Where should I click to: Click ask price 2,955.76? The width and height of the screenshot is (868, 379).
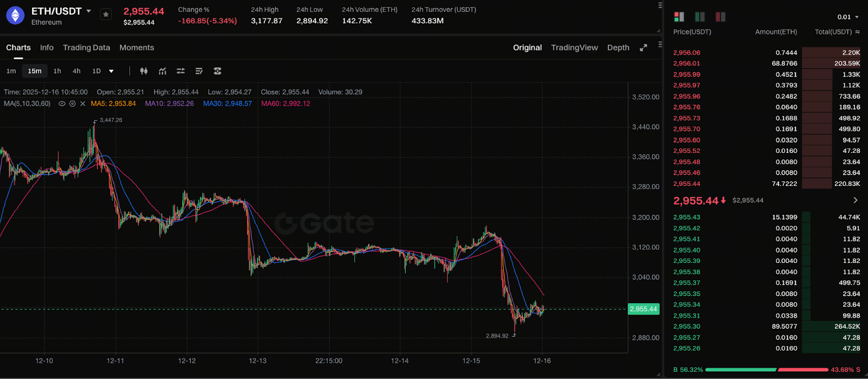687,107
